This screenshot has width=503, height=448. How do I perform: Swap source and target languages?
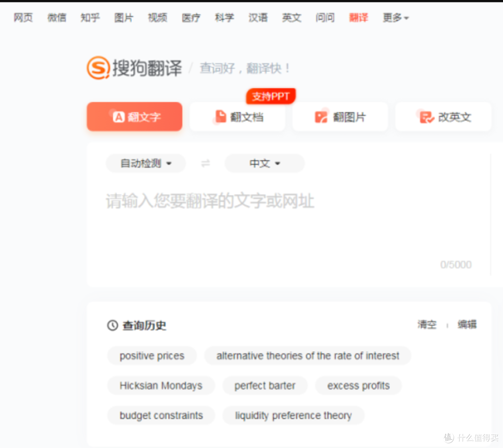205,163
